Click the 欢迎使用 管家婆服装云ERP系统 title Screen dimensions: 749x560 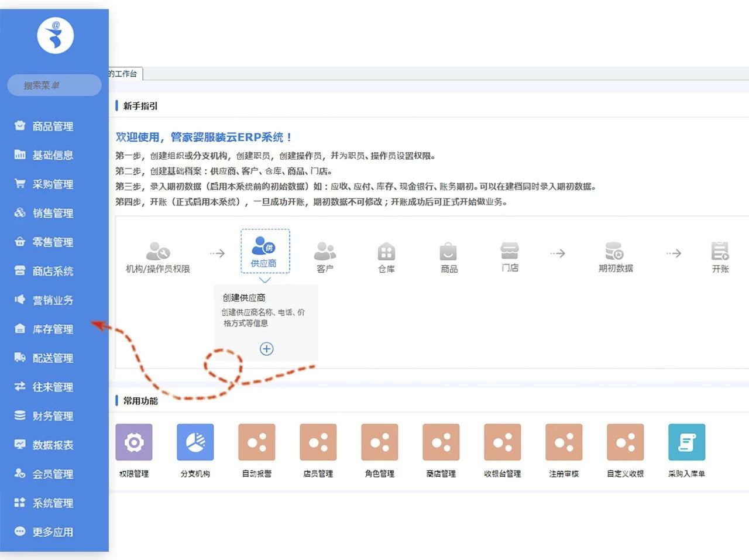click(x=204, y=137)
